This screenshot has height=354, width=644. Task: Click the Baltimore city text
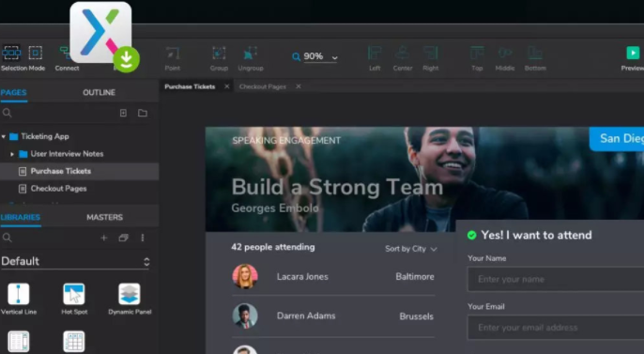click(x=415, y=277)
